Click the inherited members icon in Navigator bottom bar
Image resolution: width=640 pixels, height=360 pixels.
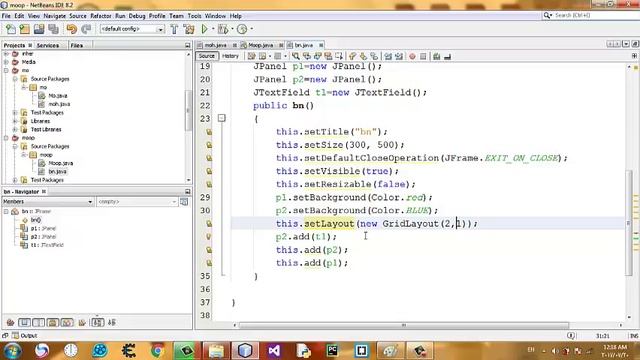[x=10, y=322]
